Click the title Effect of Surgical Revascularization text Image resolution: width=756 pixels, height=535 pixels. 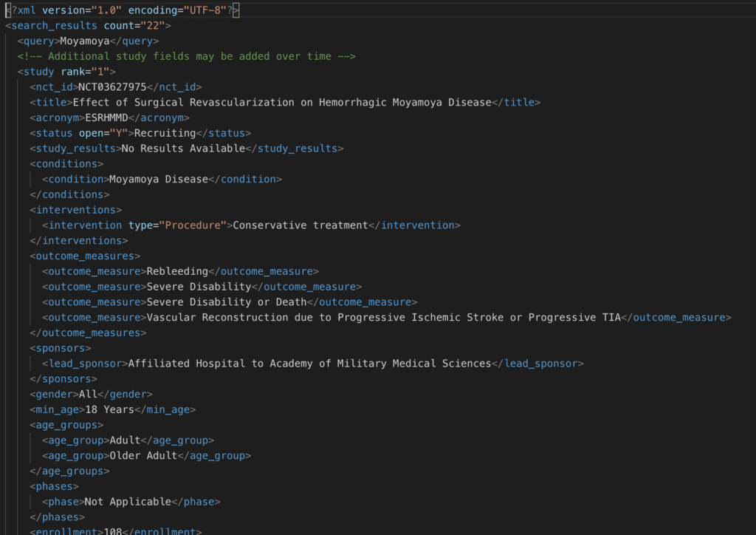pos(282,102)
